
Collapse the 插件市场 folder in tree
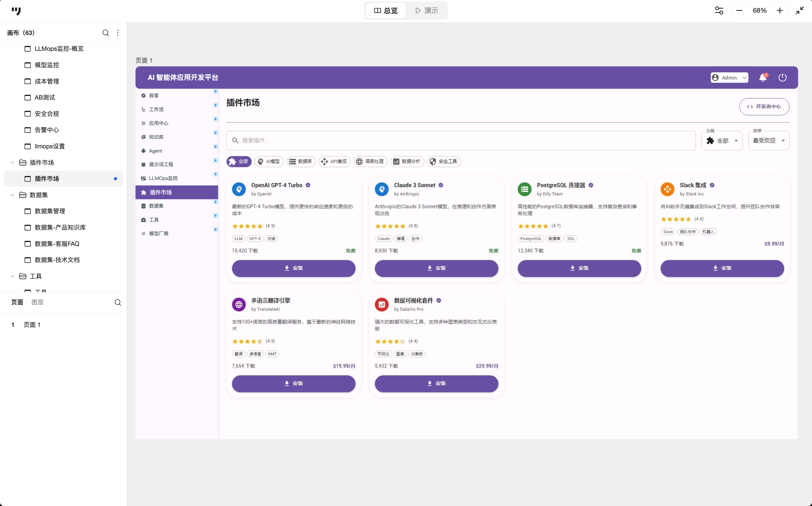[12, 163]
